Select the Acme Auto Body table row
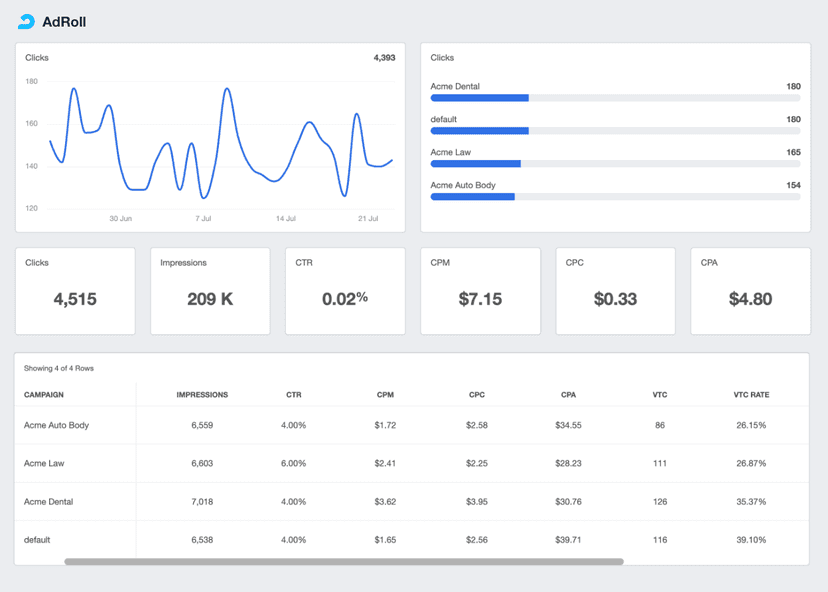This screenshot has width=828, height=592. 400,424
